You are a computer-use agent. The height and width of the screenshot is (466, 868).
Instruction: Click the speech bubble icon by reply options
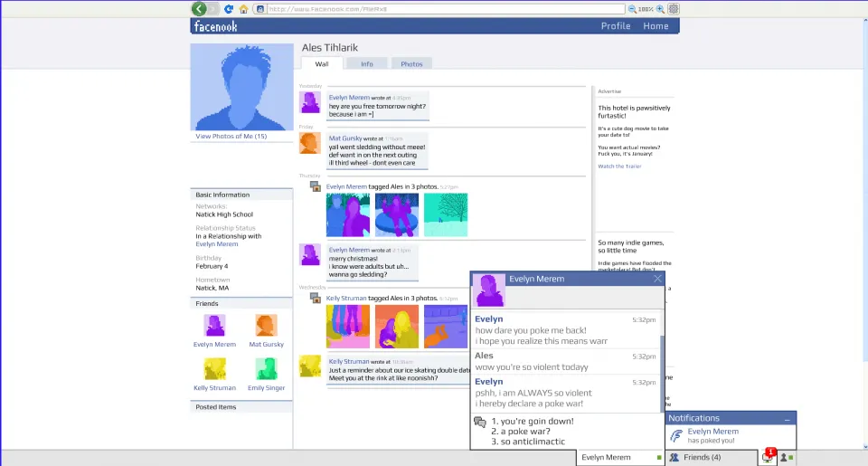[480, 423]
